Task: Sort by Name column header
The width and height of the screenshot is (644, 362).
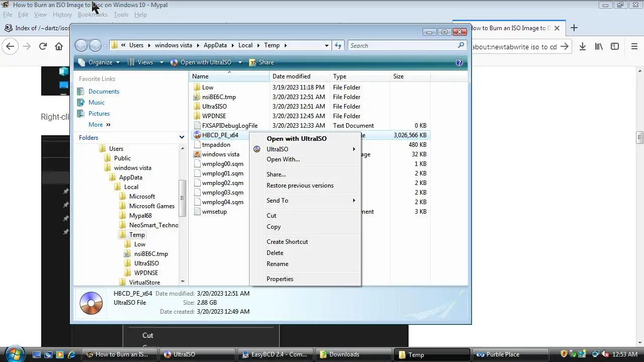Action: [229, 76]
